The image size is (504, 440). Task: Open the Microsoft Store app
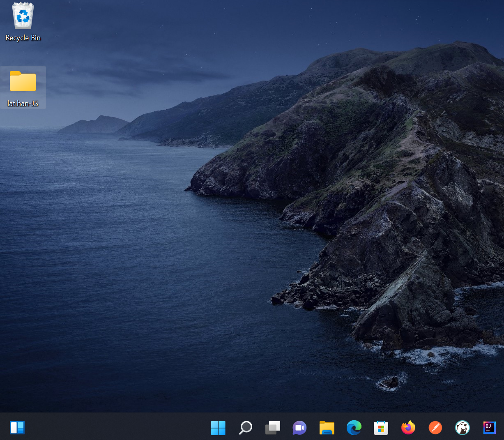click(381, 428)
